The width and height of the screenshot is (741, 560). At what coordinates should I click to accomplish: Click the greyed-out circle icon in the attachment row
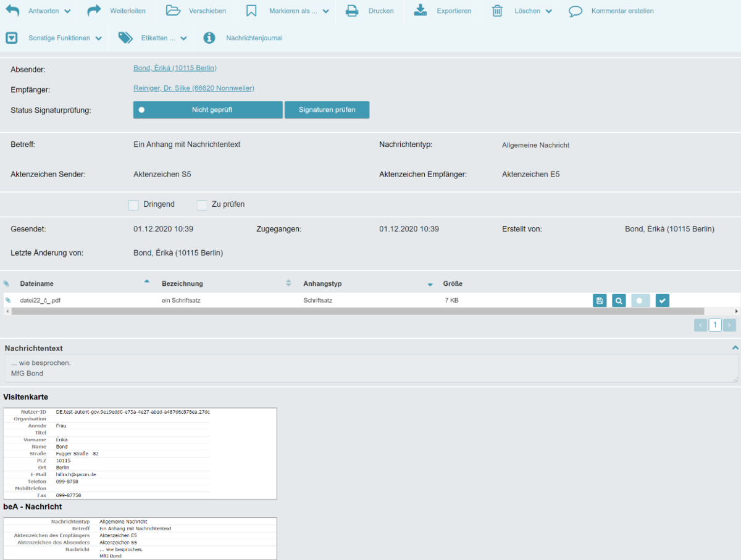tap(640, 301)
